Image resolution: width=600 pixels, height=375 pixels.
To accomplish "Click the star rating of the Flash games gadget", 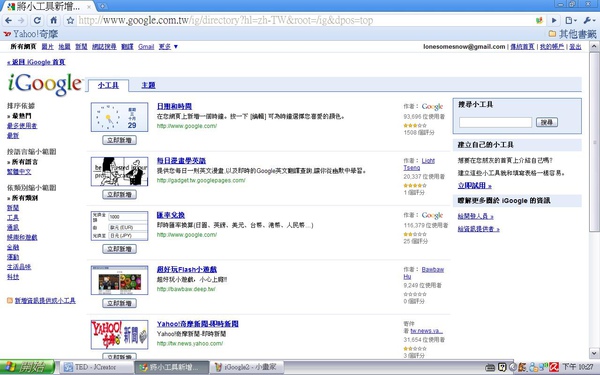I will click(415, 294).
